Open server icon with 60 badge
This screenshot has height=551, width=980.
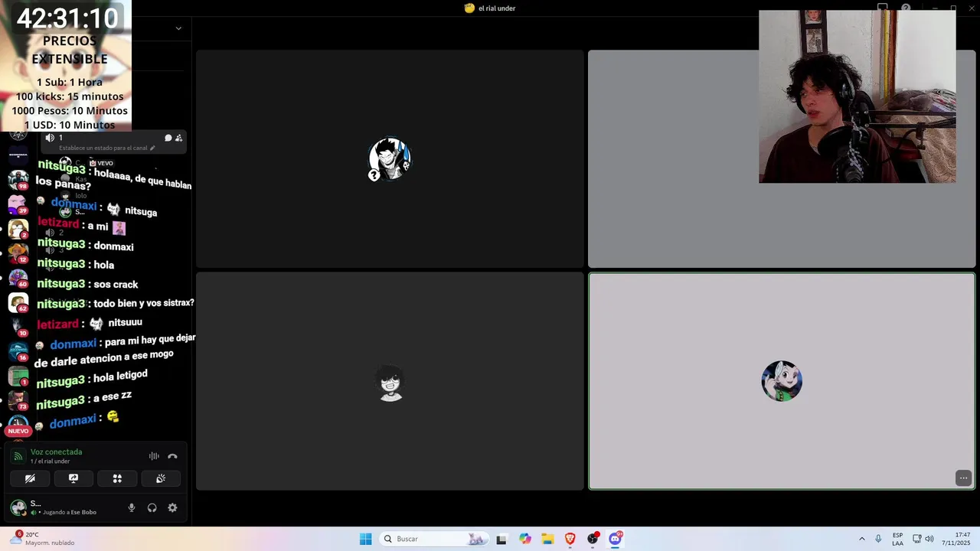(x=18, y=278)
